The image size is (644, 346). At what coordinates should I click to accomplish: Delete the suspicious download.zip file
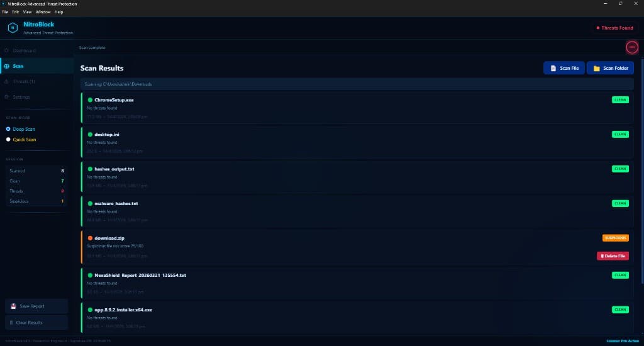pos(613,256)
